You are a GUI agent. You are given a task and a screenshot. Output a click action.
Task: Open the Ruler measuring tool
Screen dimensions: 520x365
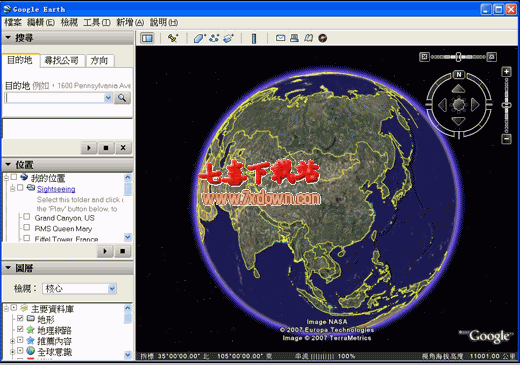click(254, 38)
